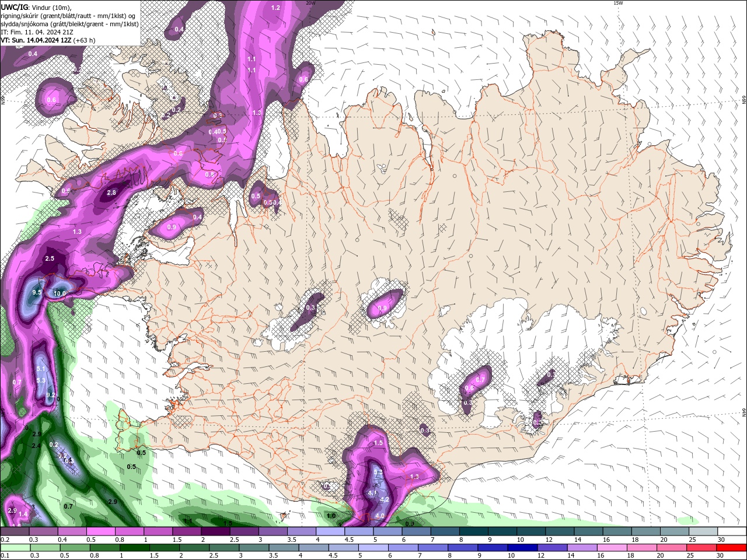
Task: Click the 0.1 label on the lower legend
Action: pos(5,556)
